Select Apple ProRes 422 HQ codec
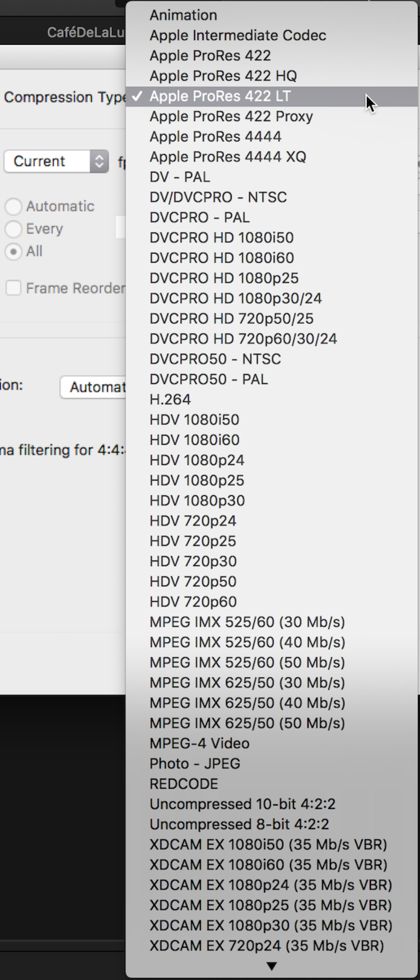The height and width of the screenshot is (980, 420). (x=223, y=76)
